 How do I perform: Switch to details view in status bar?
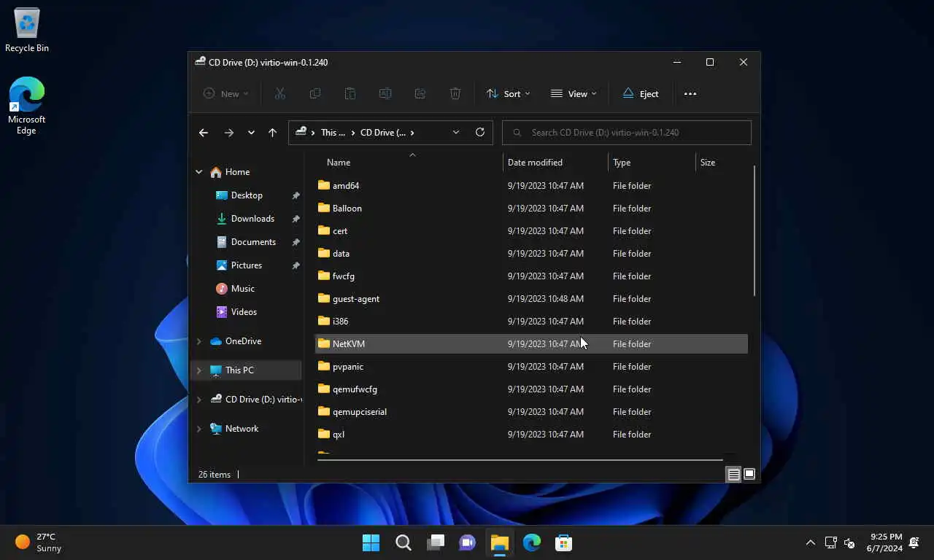(734, 474)
